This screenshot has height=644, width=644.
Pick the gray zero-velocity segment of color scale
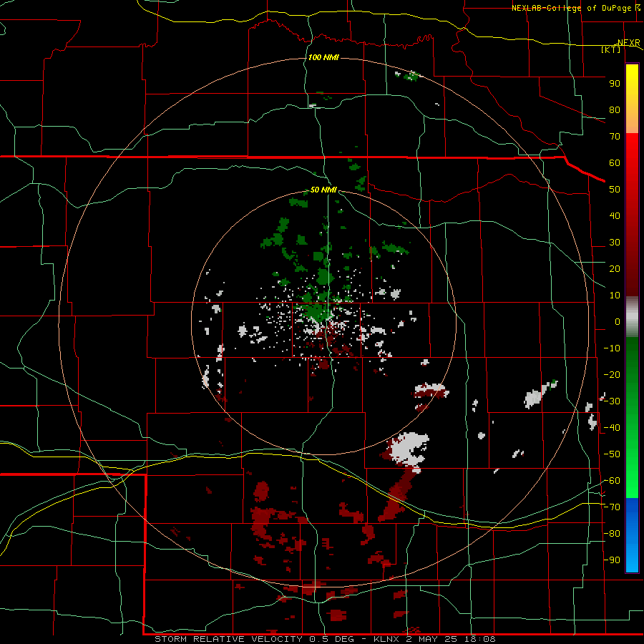[632, 317]
